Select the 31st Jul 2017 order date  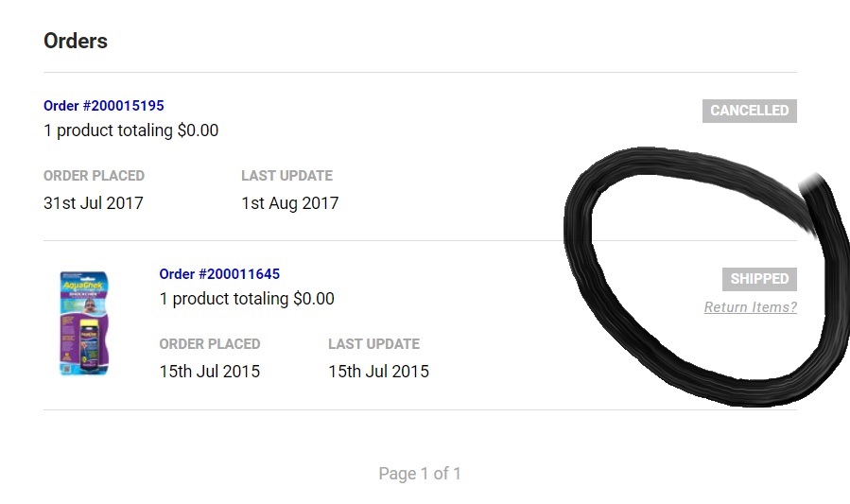94,202
